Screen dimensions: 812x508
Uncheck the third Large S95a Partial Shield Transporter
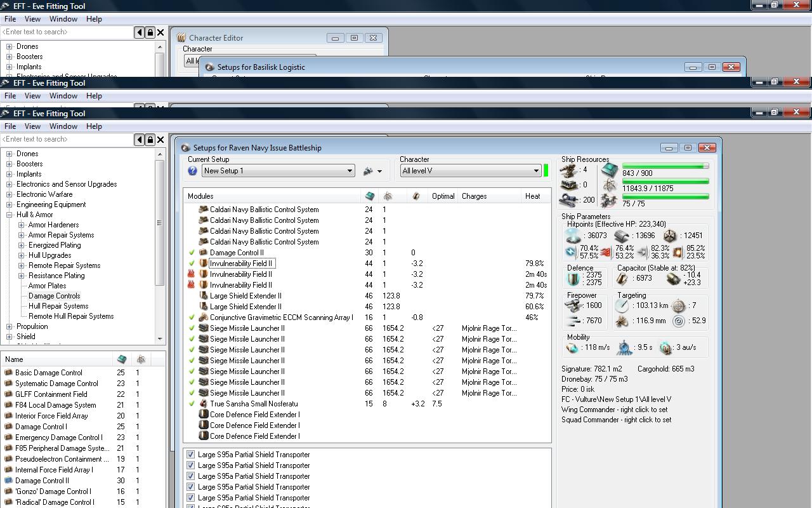click(x=190, y=476)
